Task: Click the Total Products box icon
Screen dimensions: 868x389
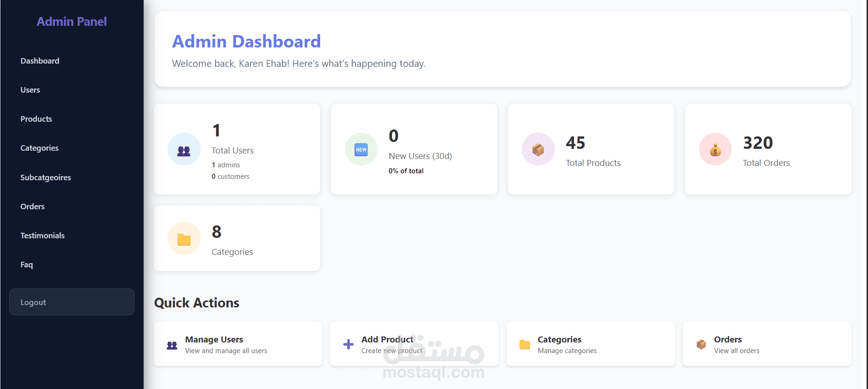Action: (538, 149)
